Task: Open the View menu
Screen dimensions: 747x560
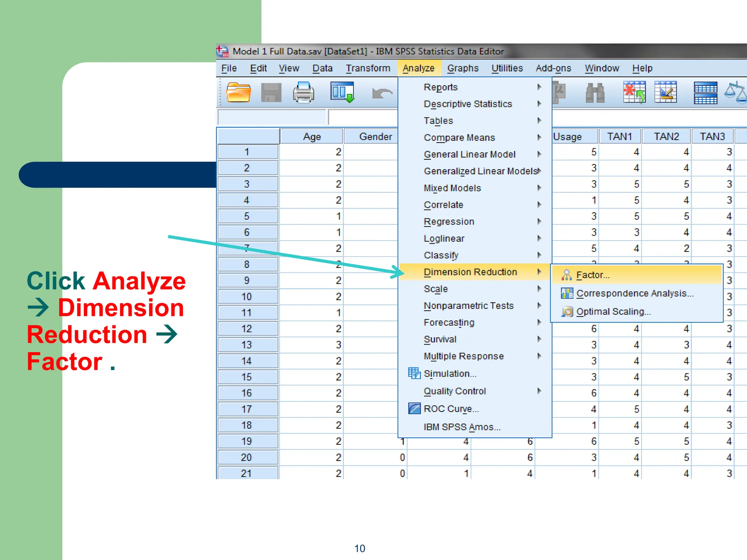Action: (289, 68)
